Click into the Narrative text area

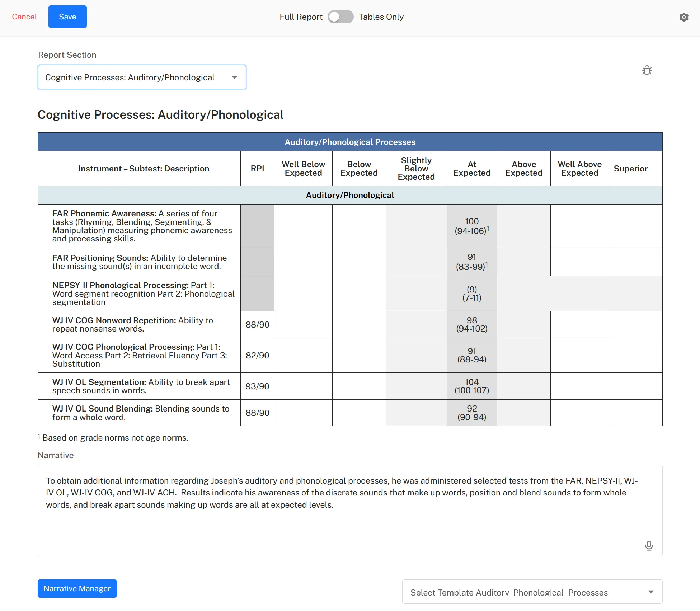tap(350, 510)
